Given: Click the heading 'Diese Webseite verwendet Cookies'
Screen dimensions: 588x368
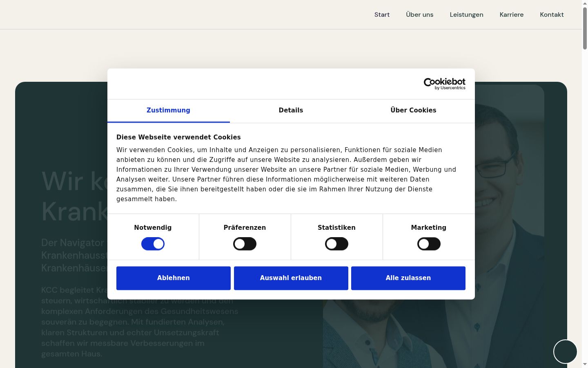Looking at the screenshot, I should coord(178,137).
